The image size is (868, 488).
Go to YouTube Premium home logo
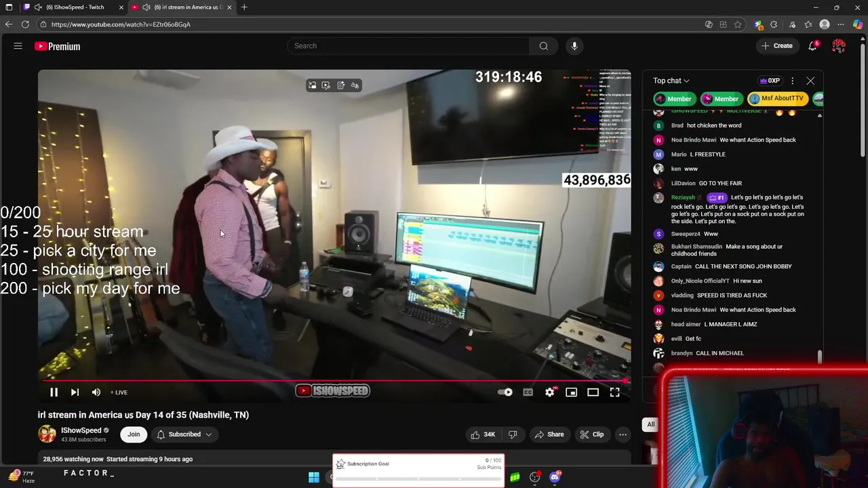pos(58,46)
